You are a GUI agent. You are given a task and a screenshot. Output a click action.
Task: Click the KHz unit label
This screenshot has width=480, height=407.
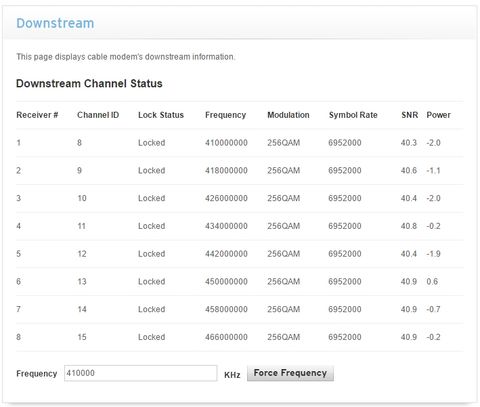pos(232,375)
